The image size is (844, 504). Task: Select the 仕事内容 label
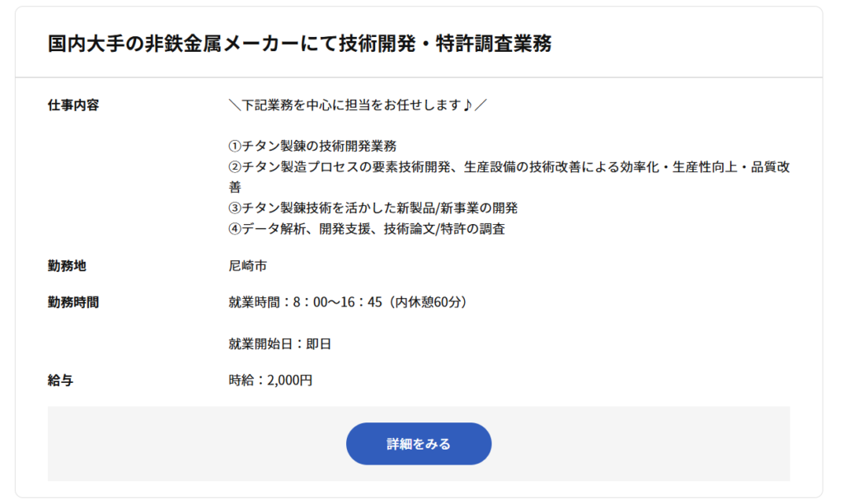click(x=73, y=105)
